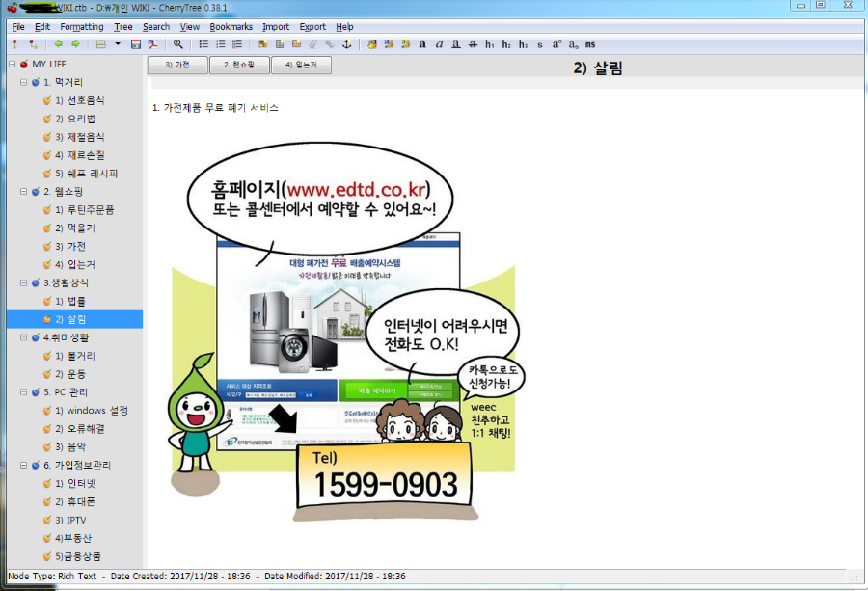
Task: Collapse the 3.생활상식 tree node
Action: click(24, 282)
